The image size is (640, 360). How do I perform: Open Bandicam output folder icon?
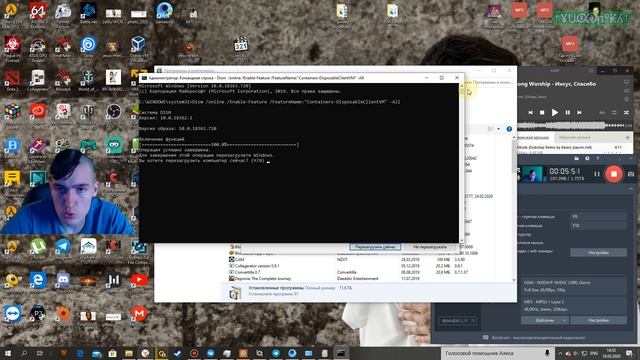click(576, 158)
